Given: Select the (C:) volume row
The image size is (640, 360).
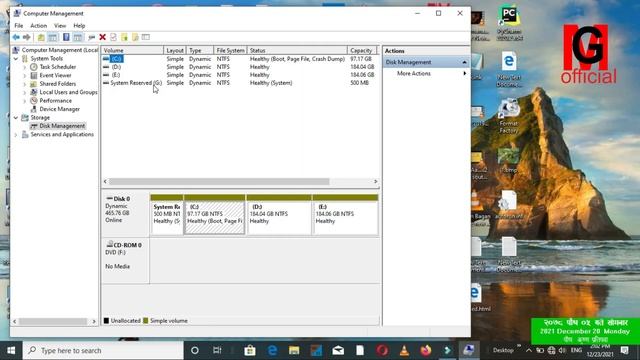Looking at the screenshot, I should (x=240, y=59).
